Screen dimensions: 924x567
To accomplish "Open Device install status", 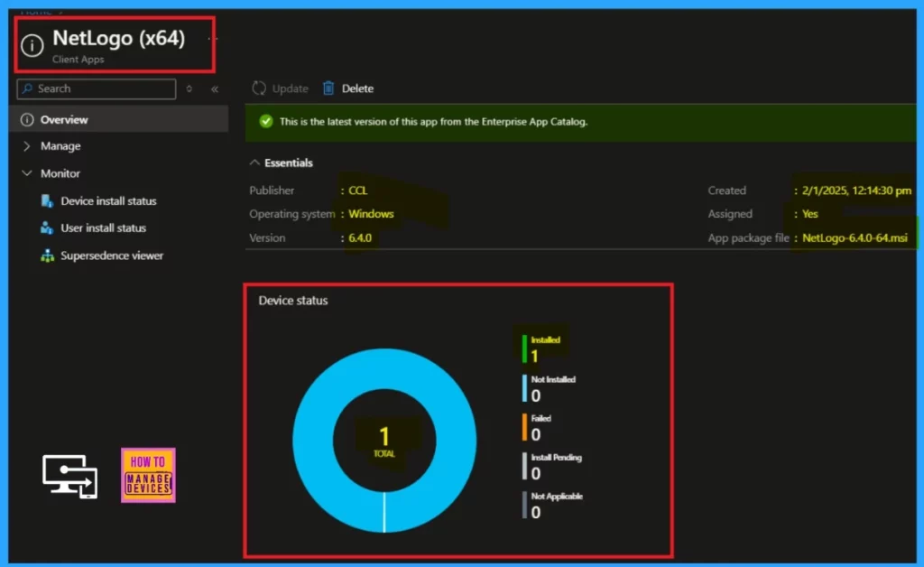I will (108, 201).
